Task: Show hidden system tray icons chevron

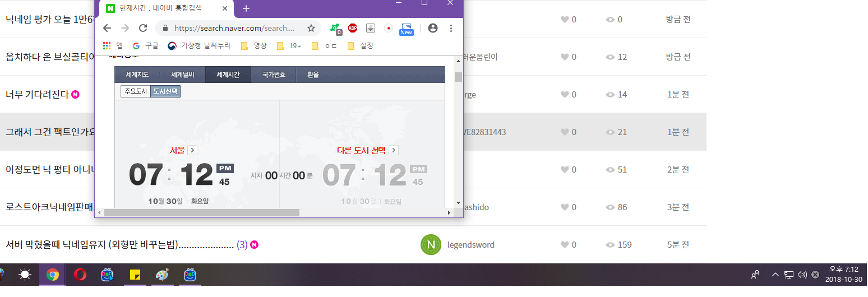Action: pos(775,275)
